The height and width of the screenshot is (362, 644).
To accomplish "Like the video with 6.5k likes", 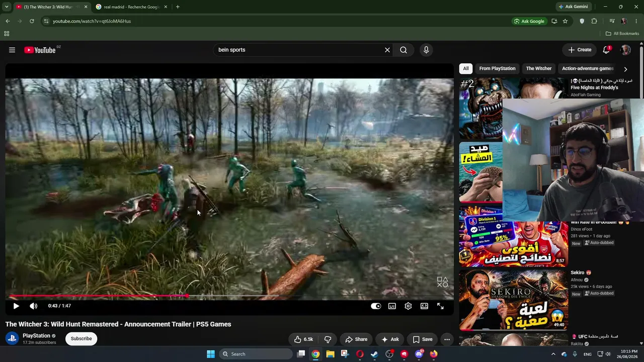I will [303, 339].
